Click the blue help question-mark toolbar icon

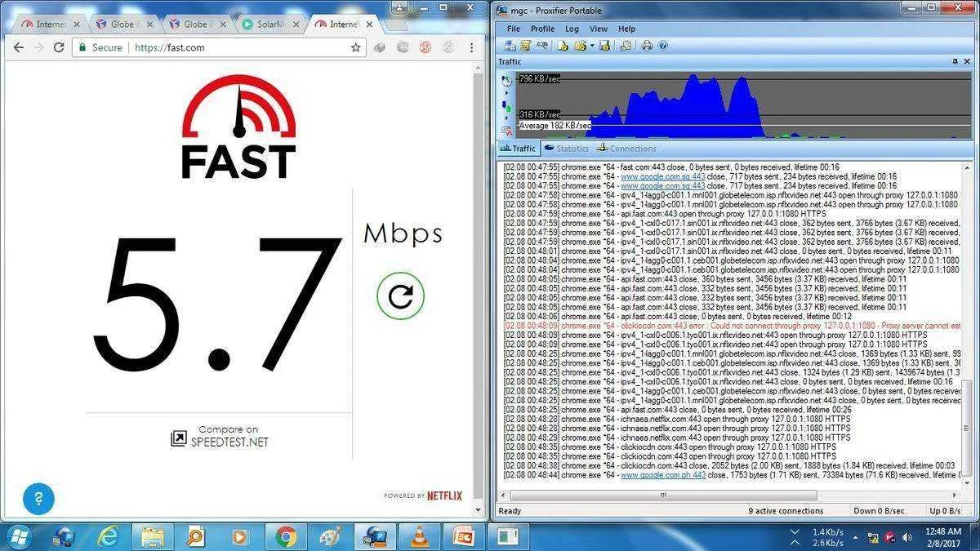tap(662, 46)
